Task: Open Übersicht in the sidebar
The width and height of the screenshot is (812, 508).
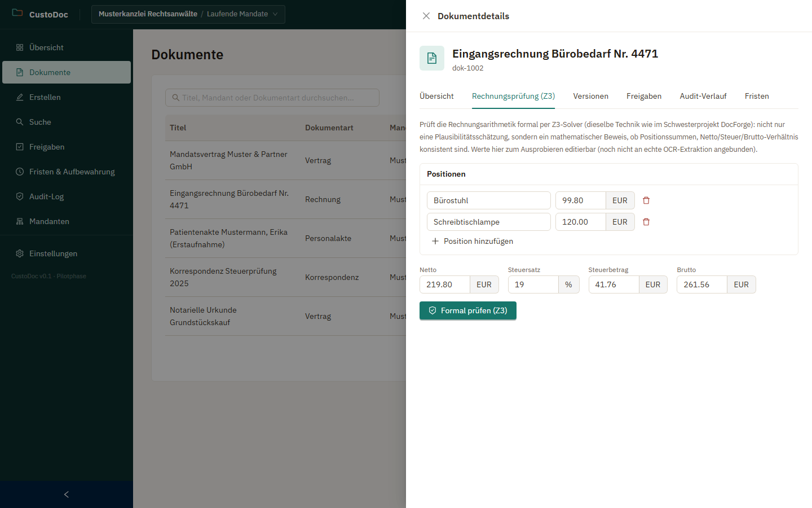Action: (67, 47)
